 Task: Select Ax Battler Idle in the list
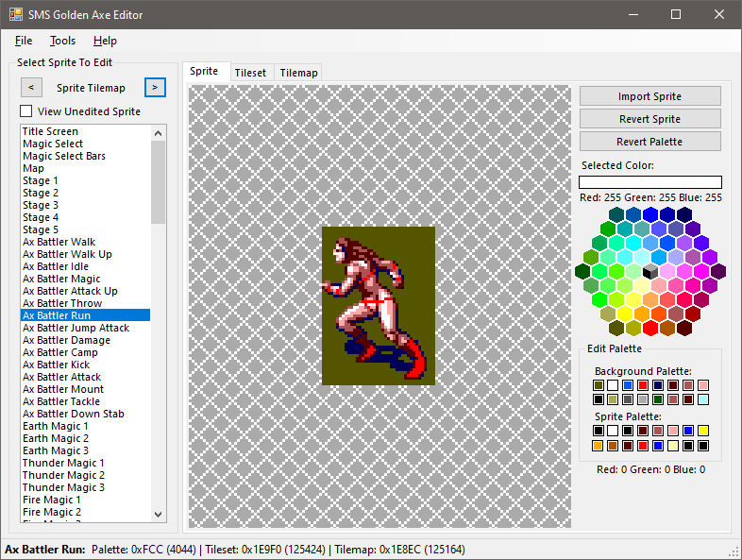click(x=86, y=266)
